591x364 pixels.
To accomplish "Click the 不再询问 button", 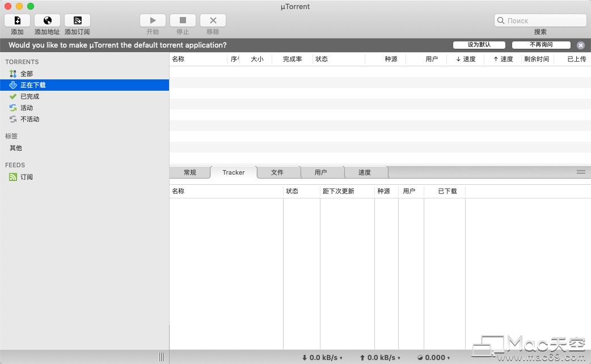I will (x=541, y=45).
